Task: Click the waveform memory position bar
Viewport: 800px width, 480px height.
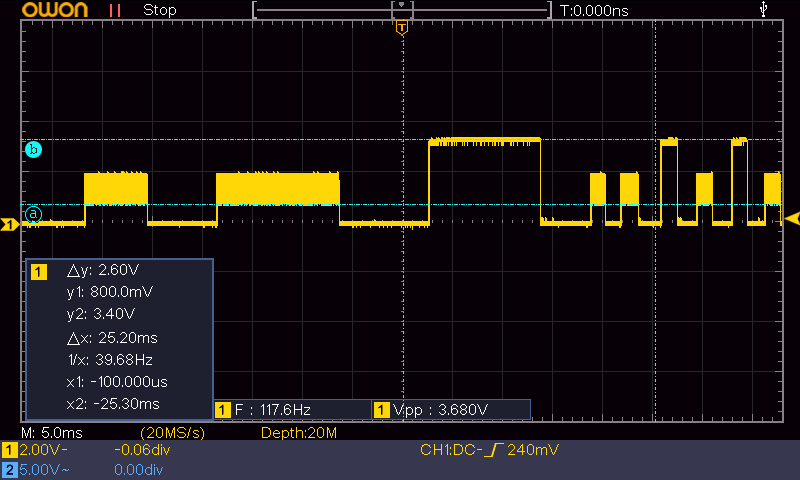Action: 402,10
